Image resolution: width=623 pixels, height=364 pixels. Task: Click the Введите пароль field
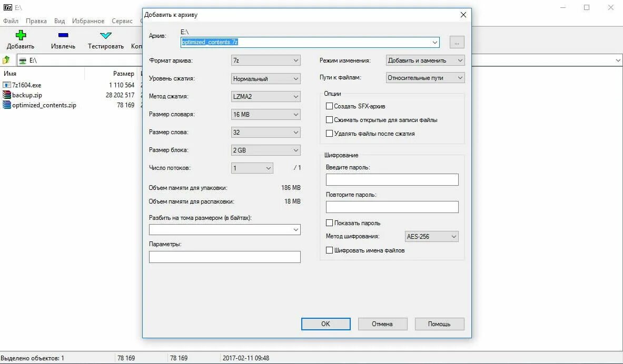(x=392, y=179)
